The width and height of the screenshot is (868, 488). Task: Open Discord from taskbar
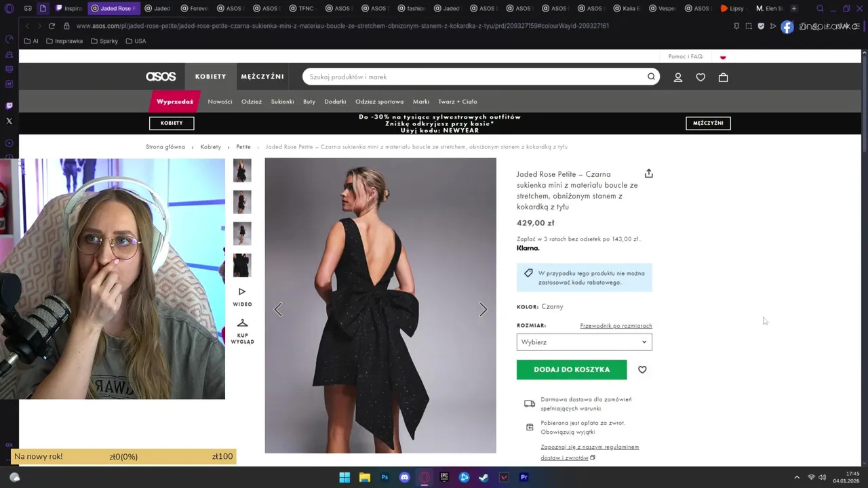pyautogui.click(x=405, y=477)
